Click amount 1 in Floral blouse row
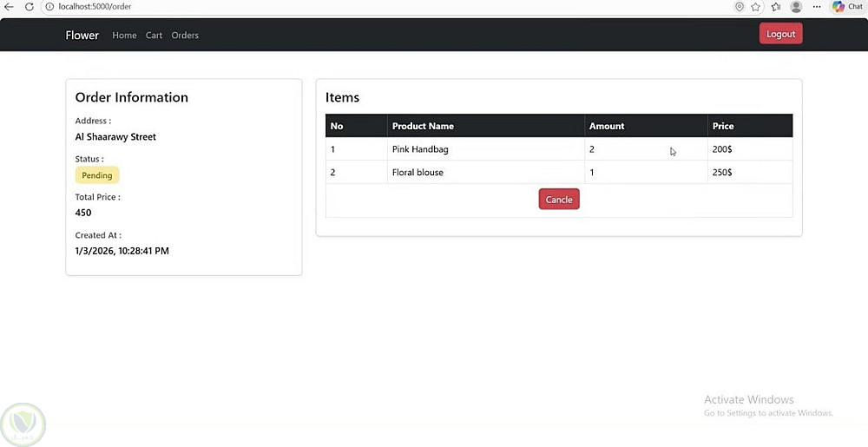Screen dimensions: 868x447 pos(646,172)
